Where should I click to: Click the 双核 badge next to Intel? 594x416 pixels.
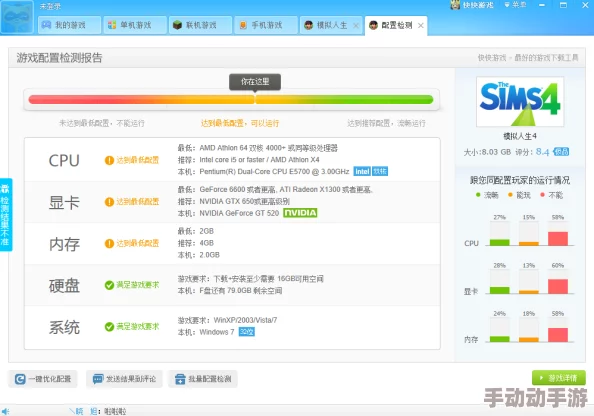380,172
